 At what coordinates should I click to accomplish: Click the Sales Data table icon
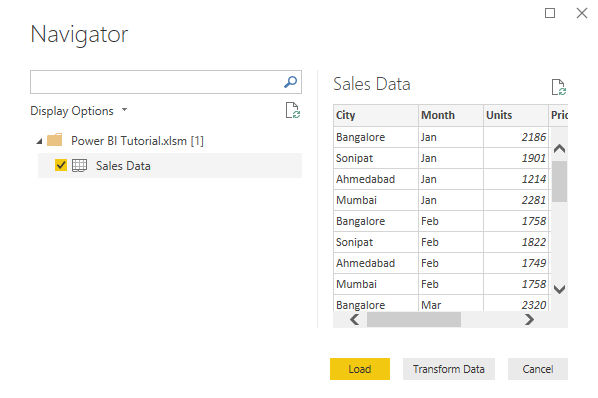79,165
